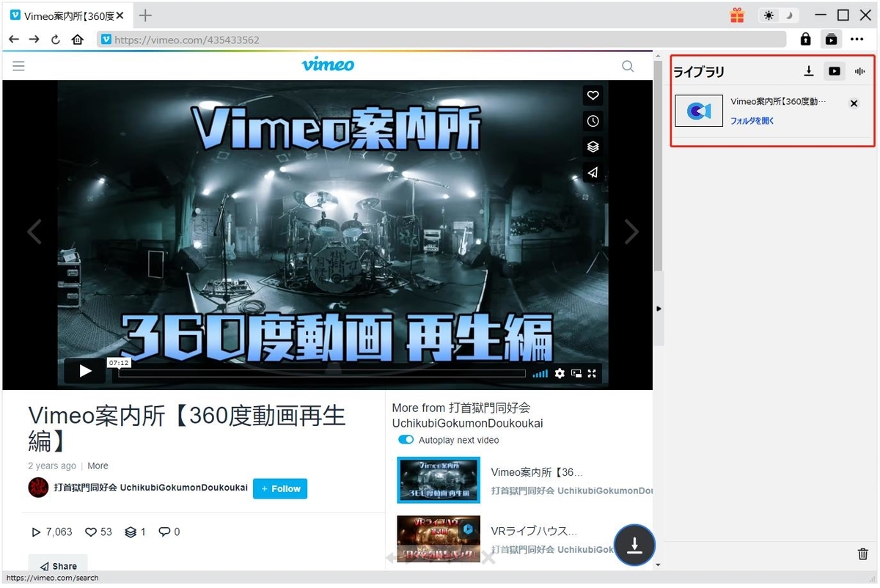
Task: Open Vimeo hamburger menu
Action: (19, 66)
